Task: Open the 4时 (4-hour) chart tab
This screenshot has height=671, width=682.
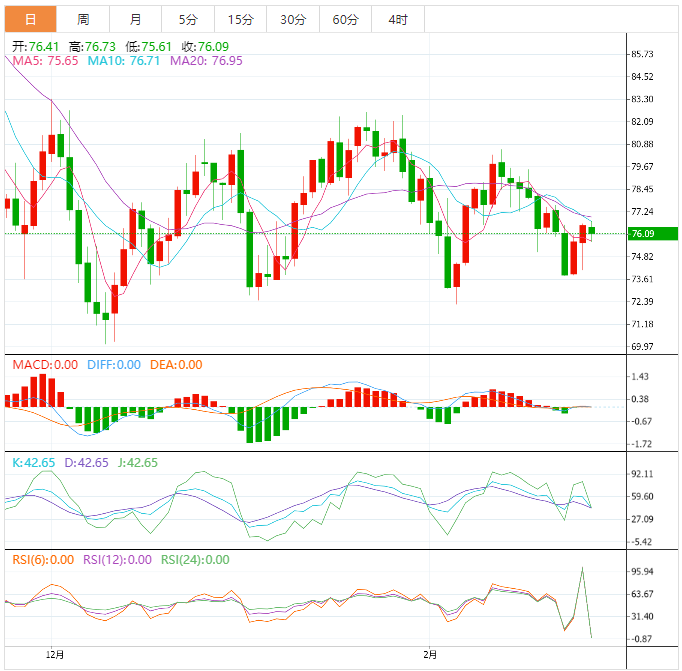Action: 397,19
